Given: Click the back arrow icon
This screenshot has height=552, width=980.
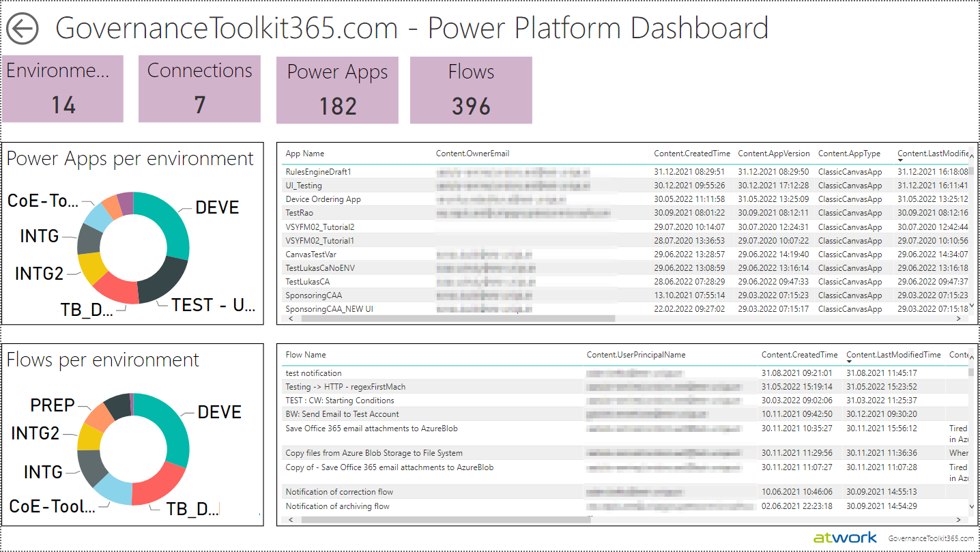Looking at the screenshot, I should pos(23,29).
